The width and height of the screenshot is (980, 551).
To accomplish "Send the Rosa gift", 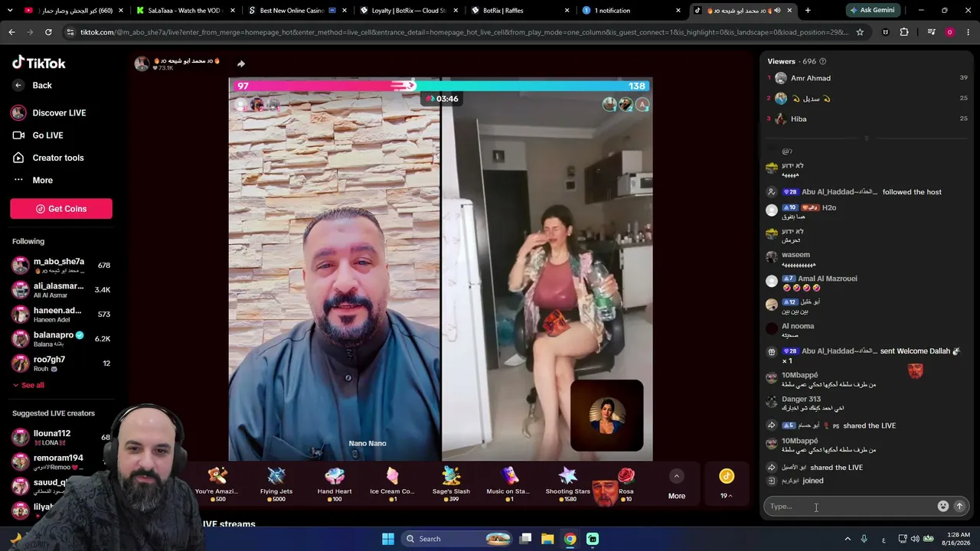I will (x=626, y=484).
